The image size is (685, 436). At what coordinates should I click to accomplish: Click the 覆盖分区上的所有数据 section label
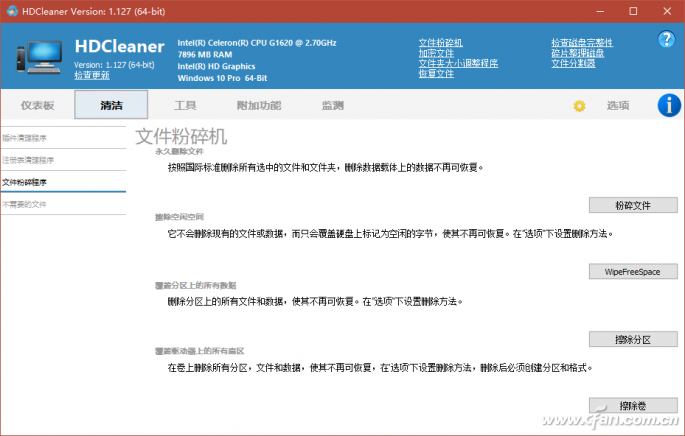(195, 285)
